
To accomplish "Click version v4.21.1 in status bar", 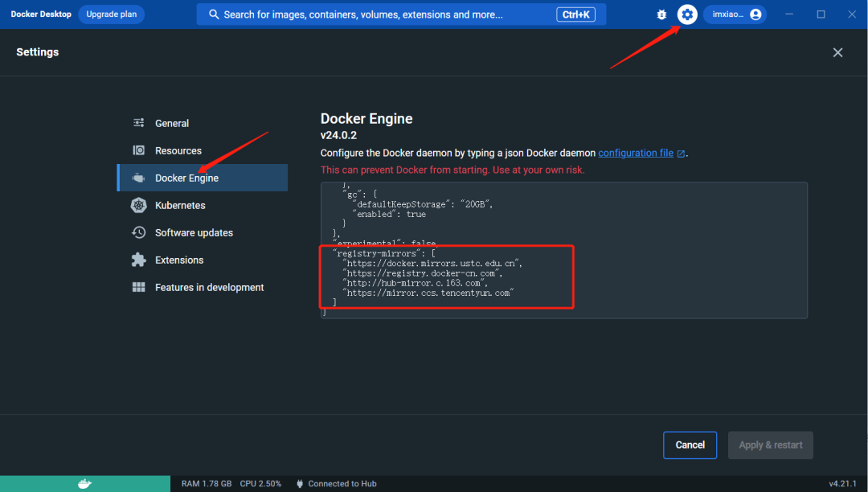I will click(842, 484).
